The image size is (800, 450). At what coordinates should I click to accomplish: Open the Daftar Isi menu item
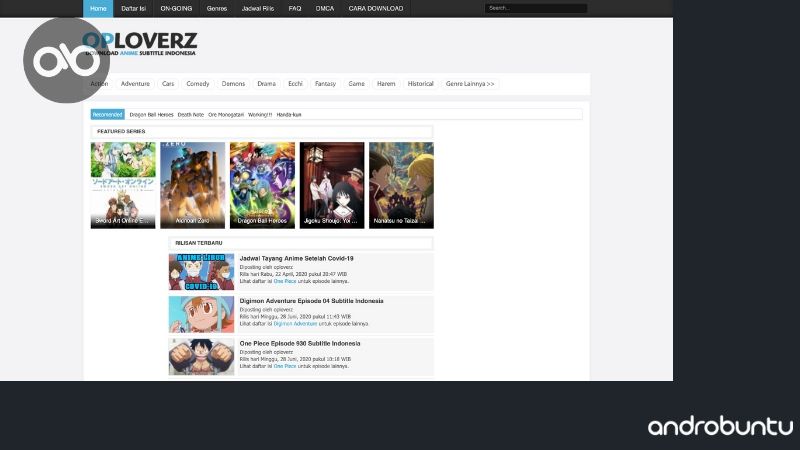point(134,8)
